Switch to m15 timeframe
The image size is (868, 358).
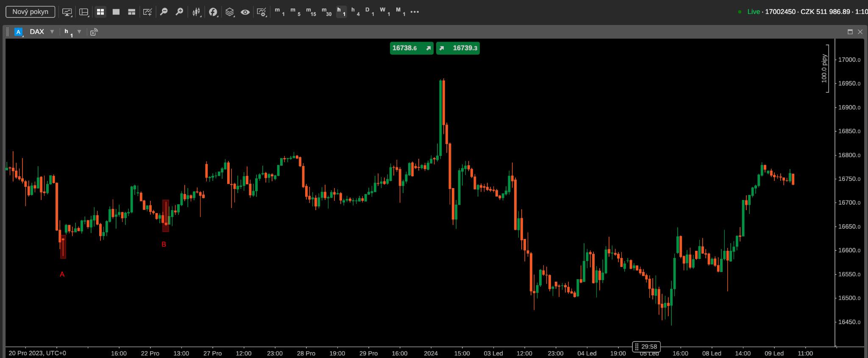pyautogui.click(x=311, y=12)
